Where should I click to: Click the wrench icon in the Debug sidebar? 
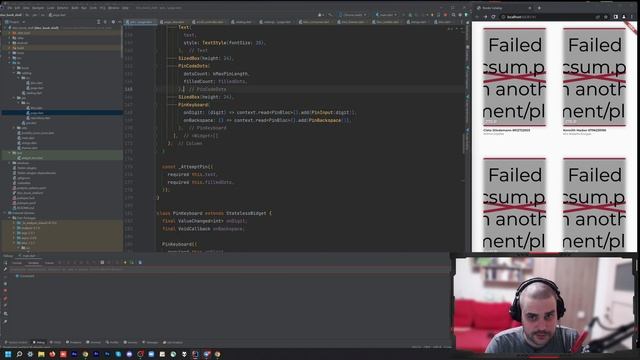pos(5,269)
